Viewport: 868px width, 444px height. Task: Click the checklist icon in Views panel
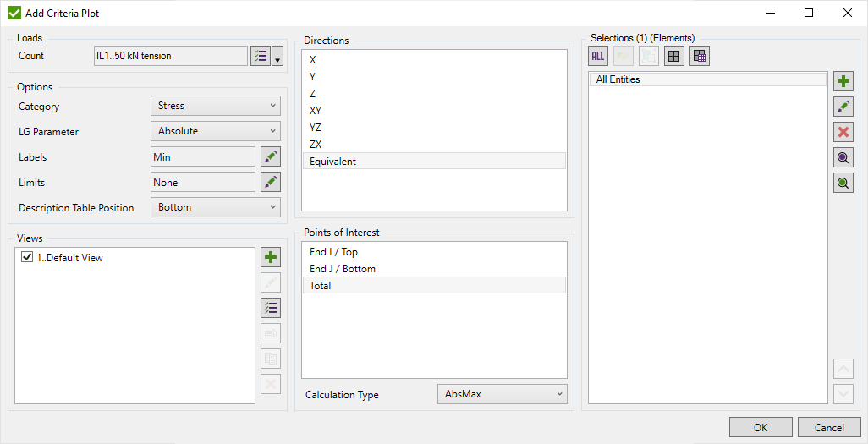[271, 308]
